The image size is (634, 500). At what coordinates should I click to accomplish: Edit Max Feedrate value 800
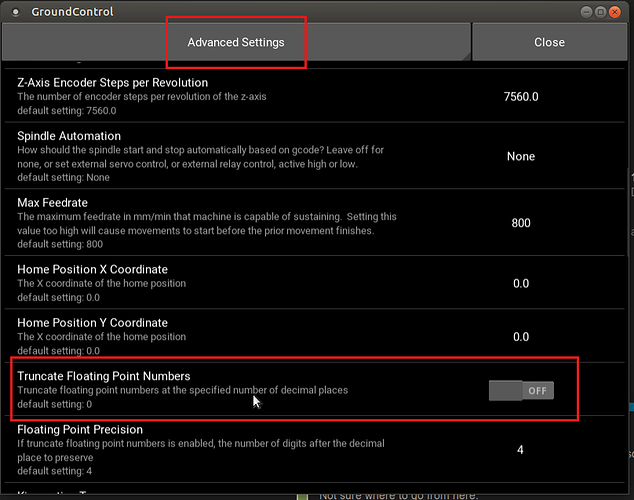tap(521, 223)
